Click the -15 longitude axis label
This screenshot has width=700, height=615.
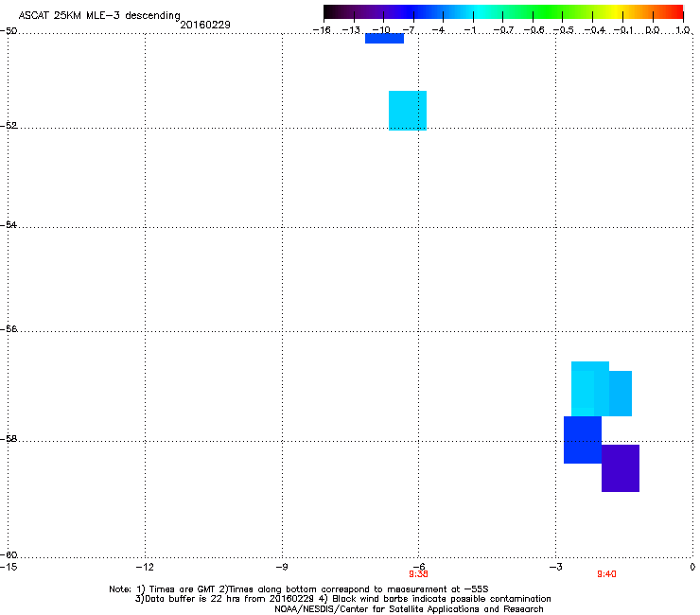tap(9, 567)
